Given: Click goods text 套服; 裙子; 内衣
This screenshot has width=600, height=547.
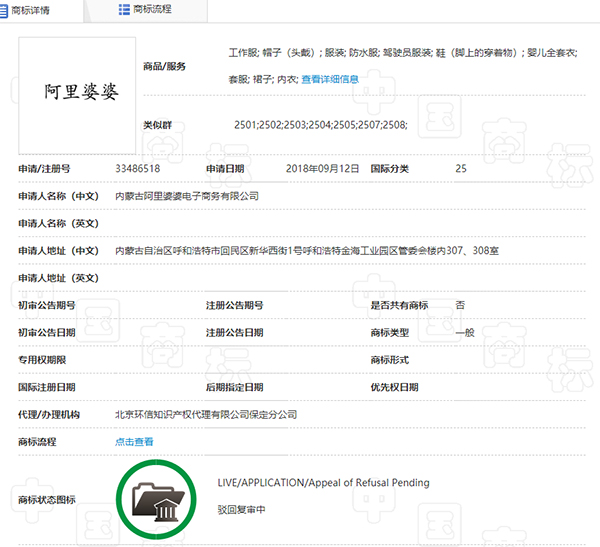Looking at the screenshot, I should pyautogui.click(x=263, y=79).
